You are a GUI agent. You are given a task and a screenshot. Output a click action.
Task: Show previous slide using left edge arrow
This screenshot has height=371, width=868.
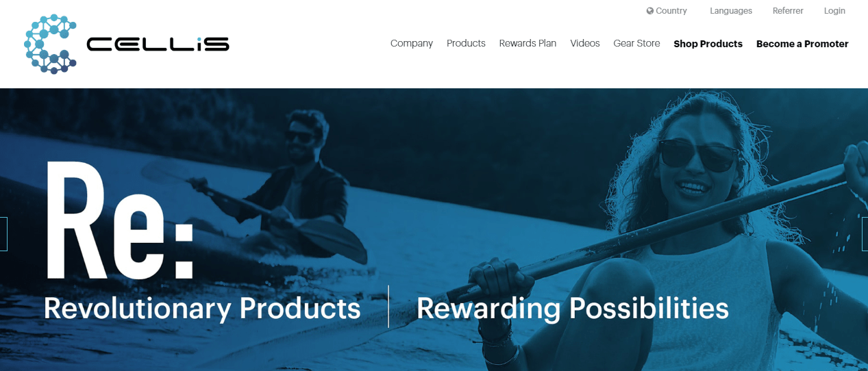click(3, 234)
